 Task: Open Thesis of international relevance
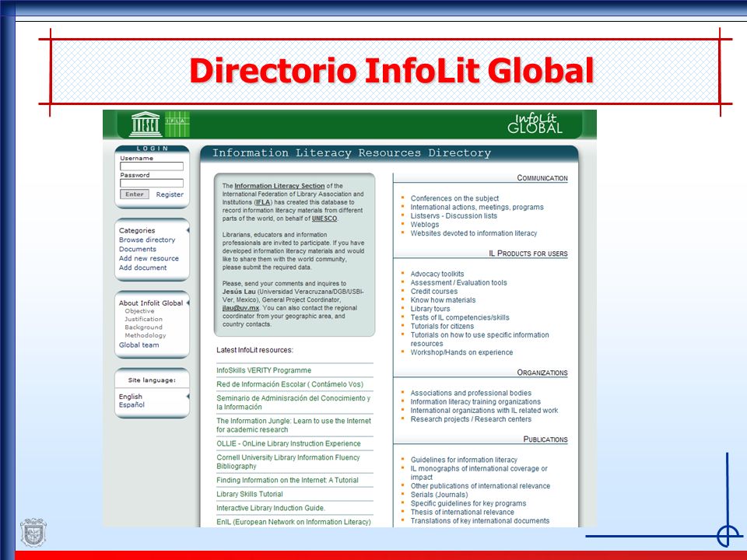point(462,512)
